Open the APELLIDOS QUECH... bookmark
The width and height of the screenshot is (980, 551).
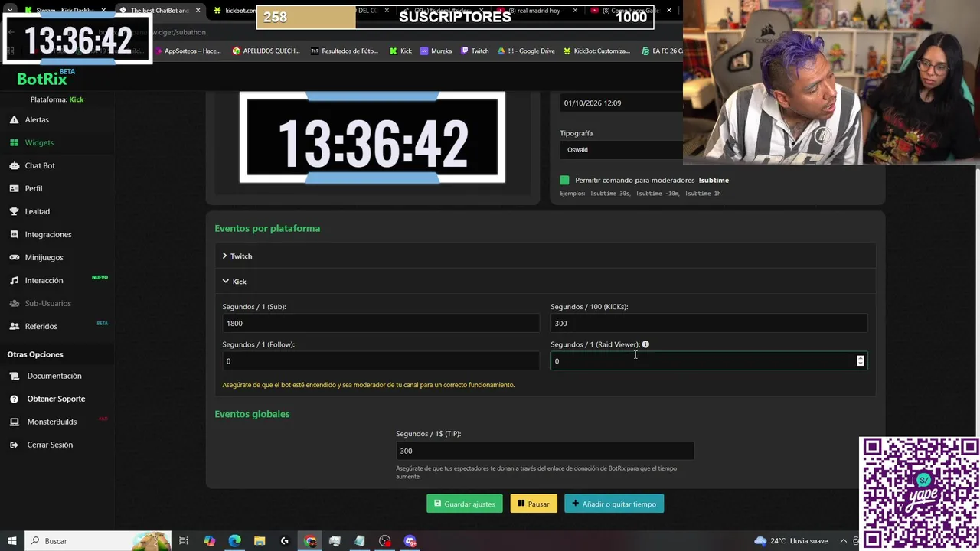tap(266, 51)
